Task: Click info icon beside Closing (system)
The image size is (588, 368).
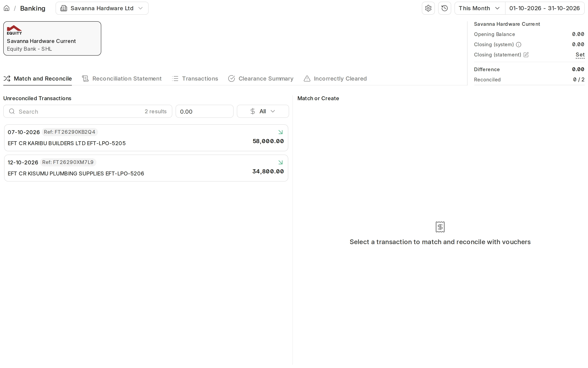Action: pos(519,45)
